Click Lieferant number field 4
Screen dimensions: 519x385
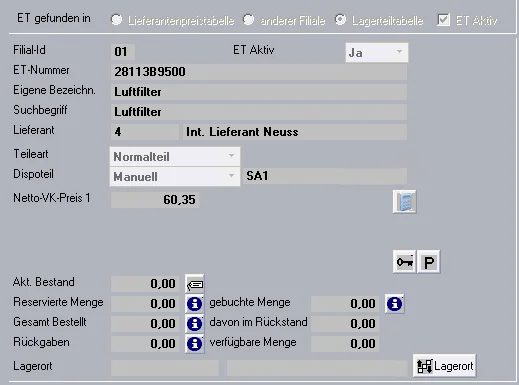(145, 132)
